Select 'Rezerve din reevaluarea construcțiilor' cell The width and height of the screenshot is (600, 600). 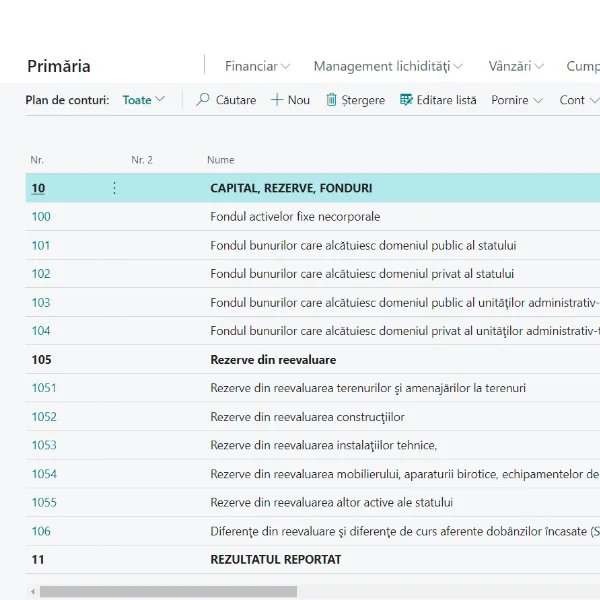307,417
